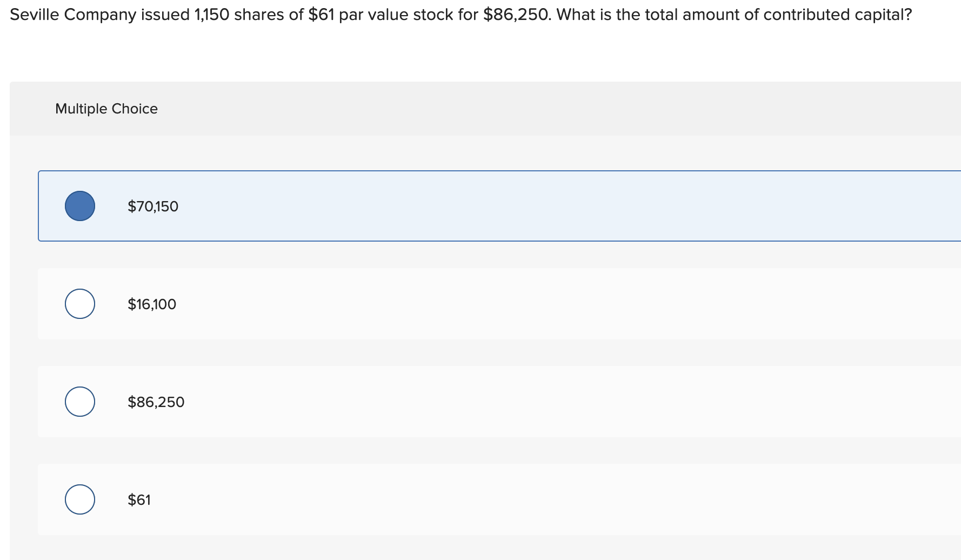
Task: Deselect the currently chosen $70,150 option
Action: pyautogui.click(x=79, y=205)
